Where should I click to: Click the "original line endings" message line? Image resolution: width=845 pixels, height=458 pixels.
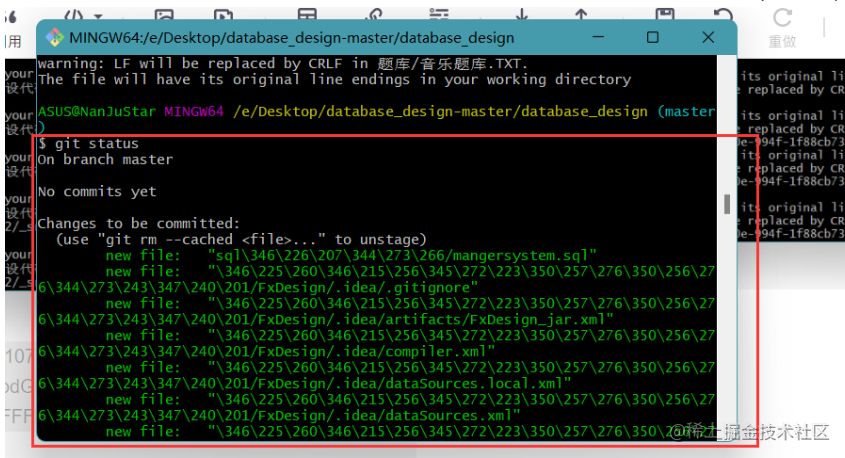[334, 80]
